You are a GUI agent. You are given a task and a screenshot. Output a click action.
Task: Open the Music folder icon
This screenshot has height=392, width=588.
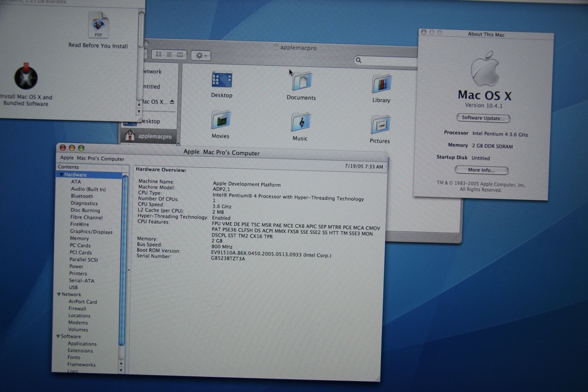[x=301, y=122]
